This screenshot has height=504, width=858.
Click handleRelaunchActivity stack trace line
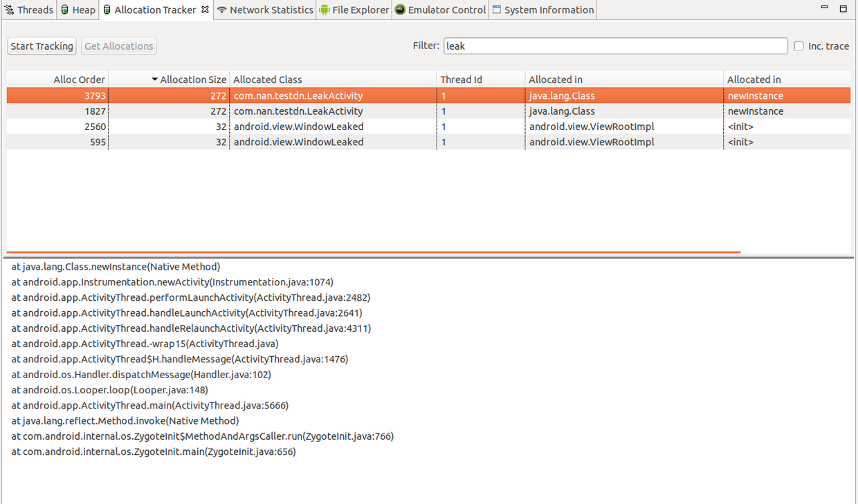pyautogui.click(x=191, y=328)
